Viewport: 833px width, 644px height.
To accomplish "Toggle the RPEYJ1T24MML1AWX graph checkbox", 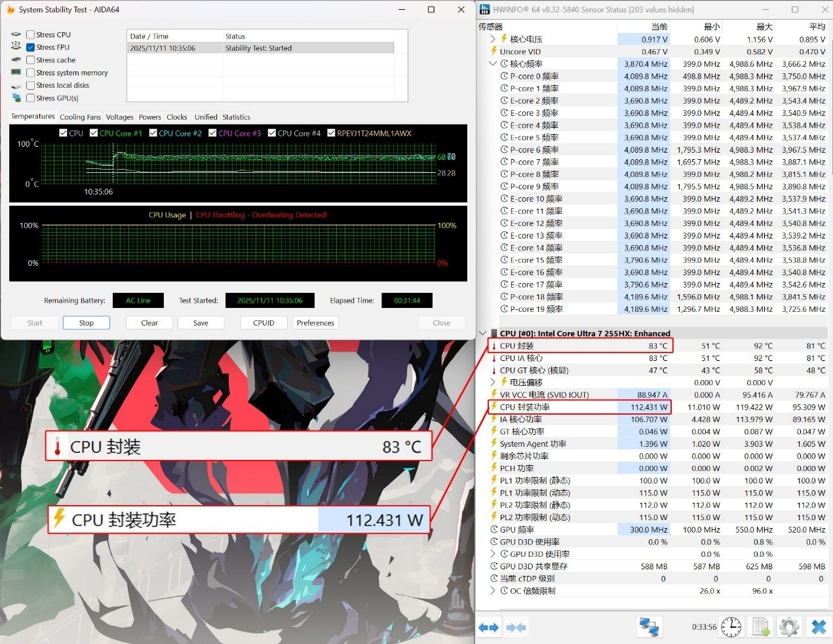I will (331, 133).
